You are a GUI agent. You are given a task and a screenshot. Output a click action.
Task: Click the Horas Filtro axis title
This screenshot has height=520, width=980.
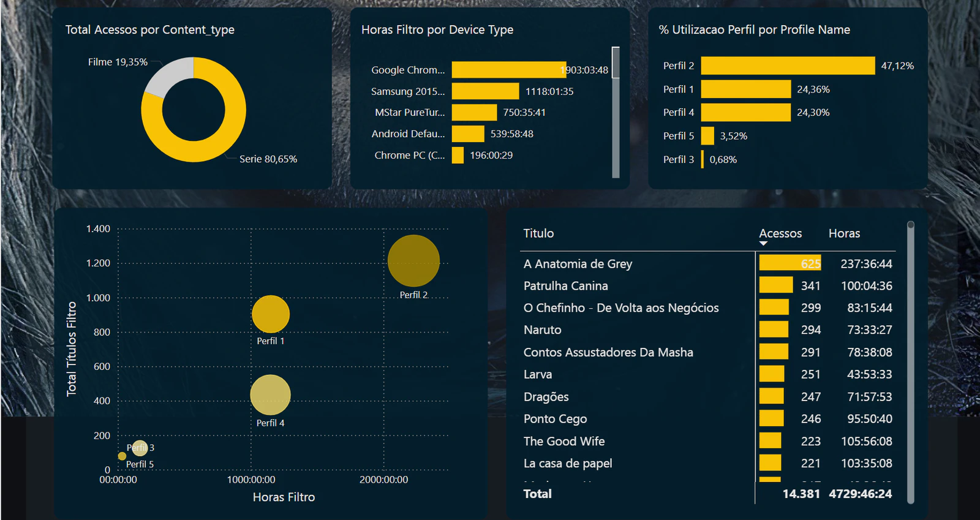284,497
